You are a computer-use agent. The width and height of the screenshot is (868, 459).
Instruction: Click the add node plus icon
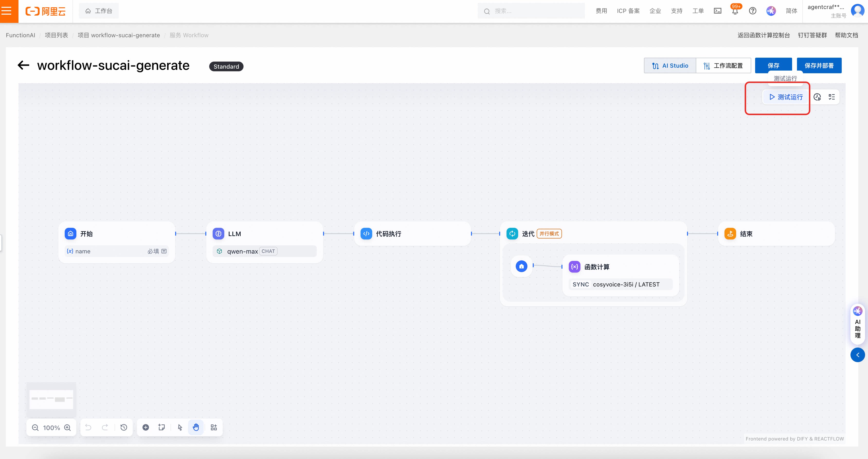coord(145,427)
